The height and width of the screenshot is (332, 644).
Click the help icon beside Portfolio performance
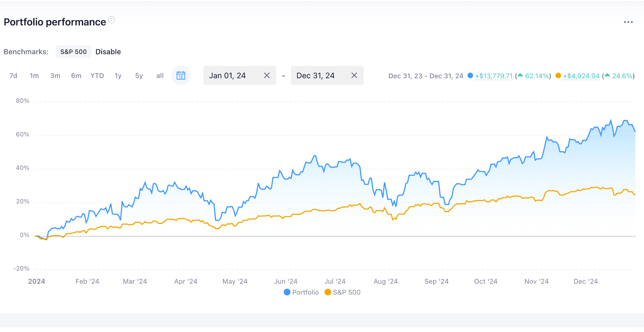(112, 20)
